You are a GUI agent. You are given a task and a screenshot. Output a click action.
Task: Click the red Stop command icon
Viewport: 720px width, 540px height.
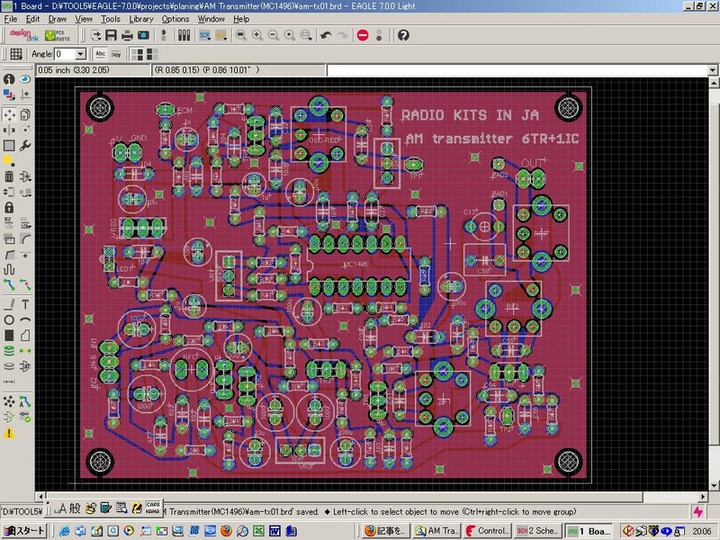tap(362, 35)
